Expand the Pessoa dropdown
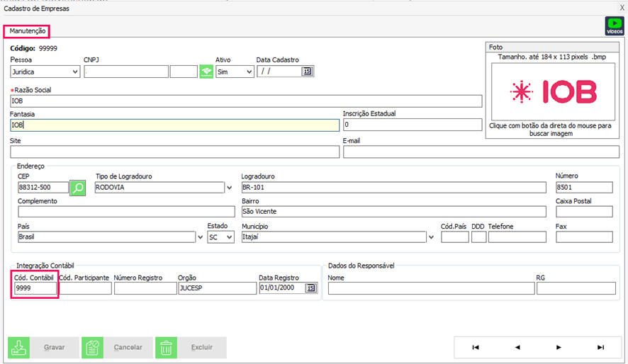This screenshot has height=364, width=628. [75, 72]
